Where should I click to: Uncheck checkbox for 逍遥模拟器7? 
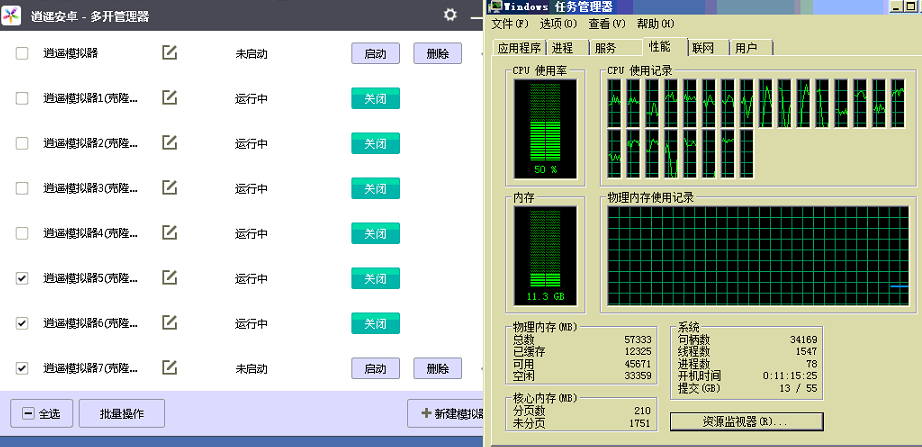tap(22, 368)
